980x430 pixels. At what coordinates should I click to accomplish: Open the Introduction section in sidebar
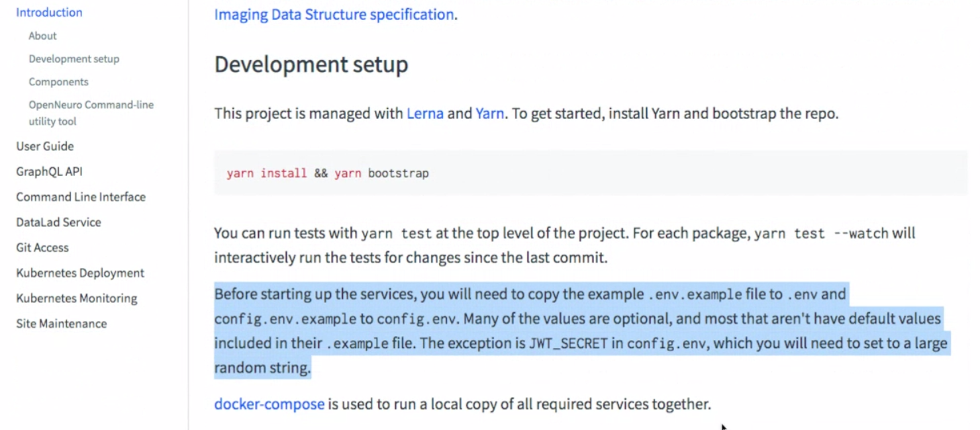point(48,12)
